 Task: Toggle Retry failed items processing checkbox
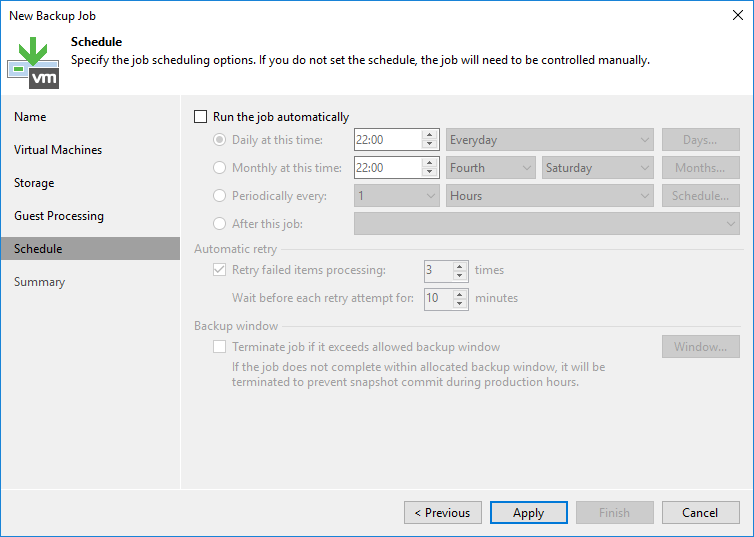(x=220, y=270)
